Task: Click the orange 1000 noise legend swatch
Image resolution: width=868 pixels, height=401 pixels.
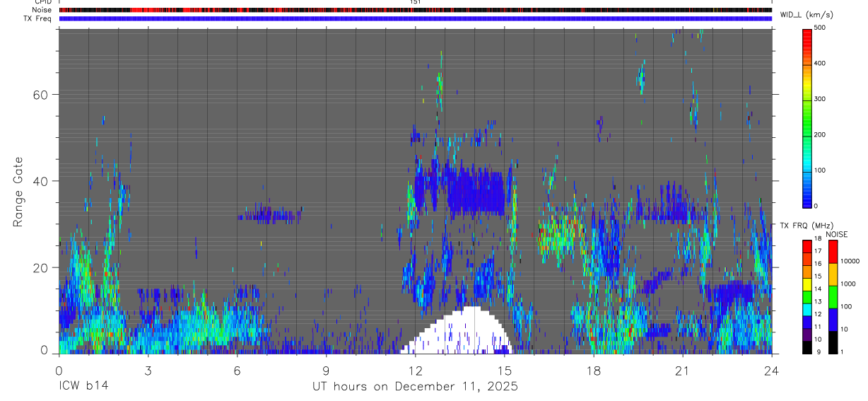Action: (x=833, y=274)
